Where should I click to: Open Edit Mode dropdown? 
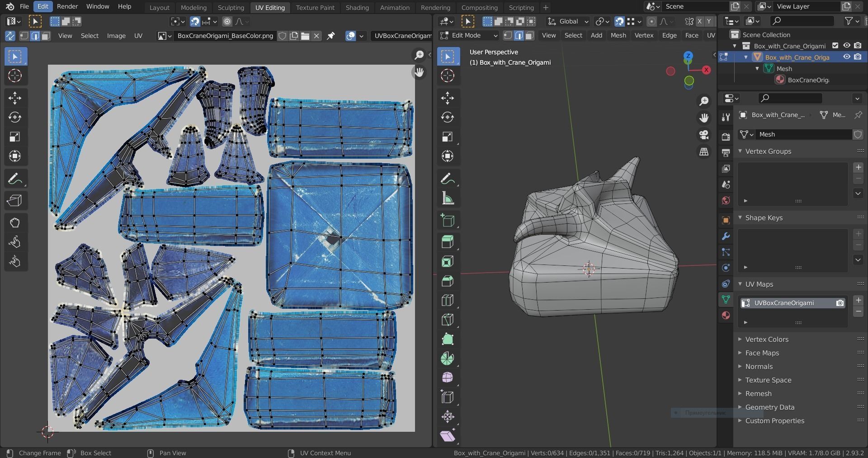click(469, 35)
